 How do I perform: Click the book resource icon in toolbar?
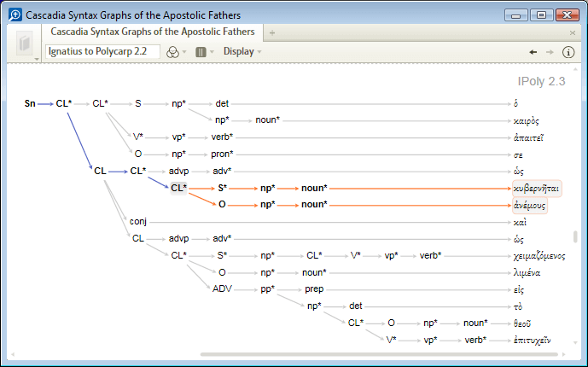(x=25, y=43)
